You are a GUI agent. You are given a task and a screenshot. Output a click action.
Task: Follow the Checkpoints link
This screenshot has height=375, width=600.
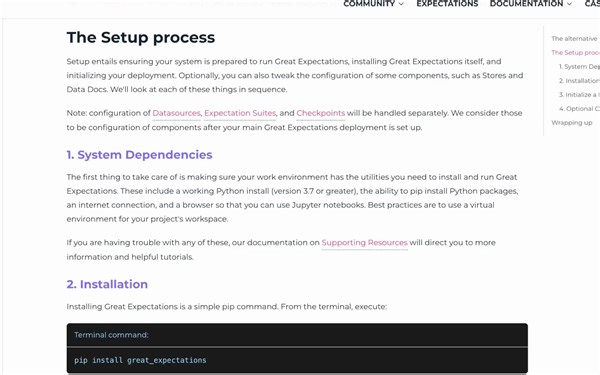pyautogui.click(x=321, y=113)
